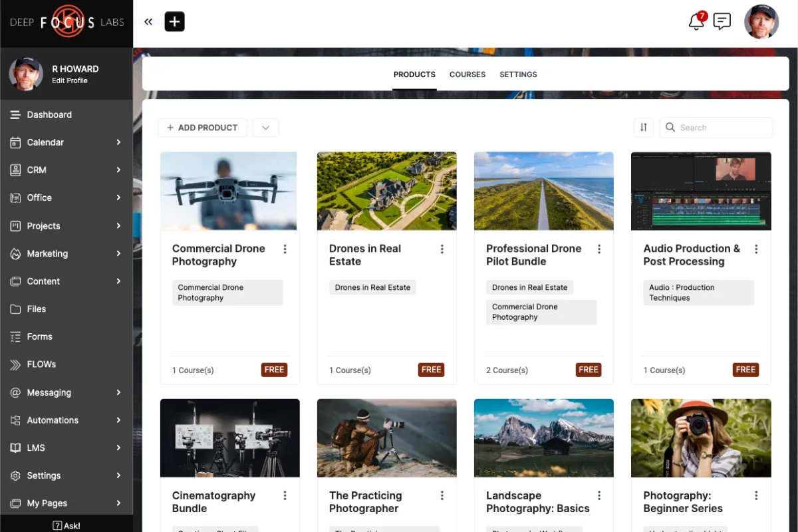Click the FLOWs sidebar icon
This screenshot has height=532, width=798.
[15, 364]
